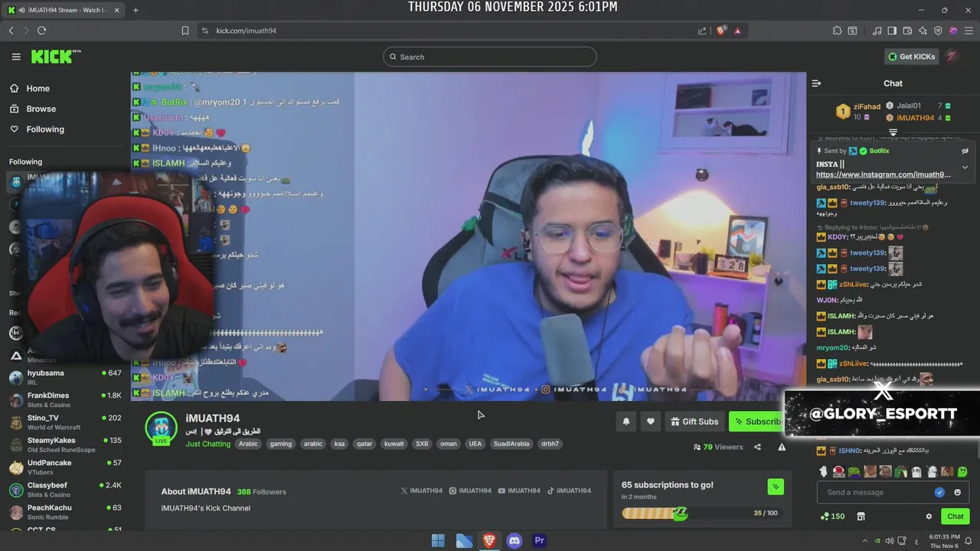Click the Send a message field
Image resolution: width=980 pixels, height=551 pixels.
point(877,492)
